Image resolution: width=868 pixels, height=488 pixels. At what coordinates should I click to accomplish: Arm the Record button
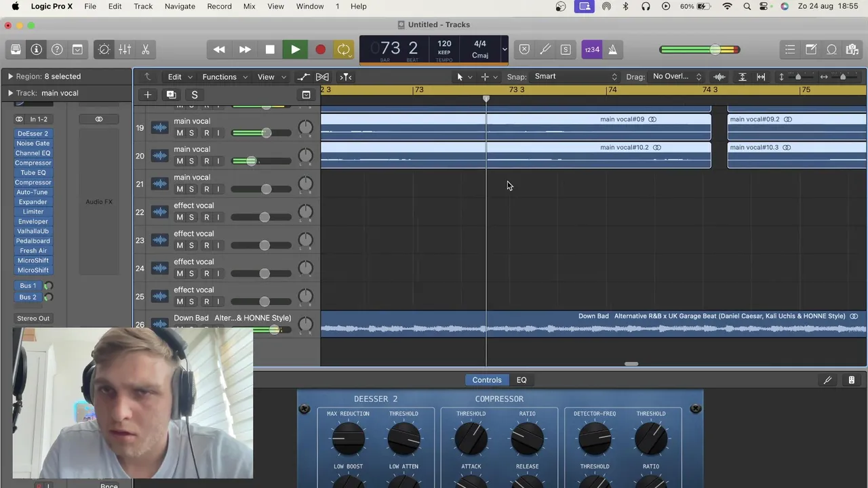point(320,49)
